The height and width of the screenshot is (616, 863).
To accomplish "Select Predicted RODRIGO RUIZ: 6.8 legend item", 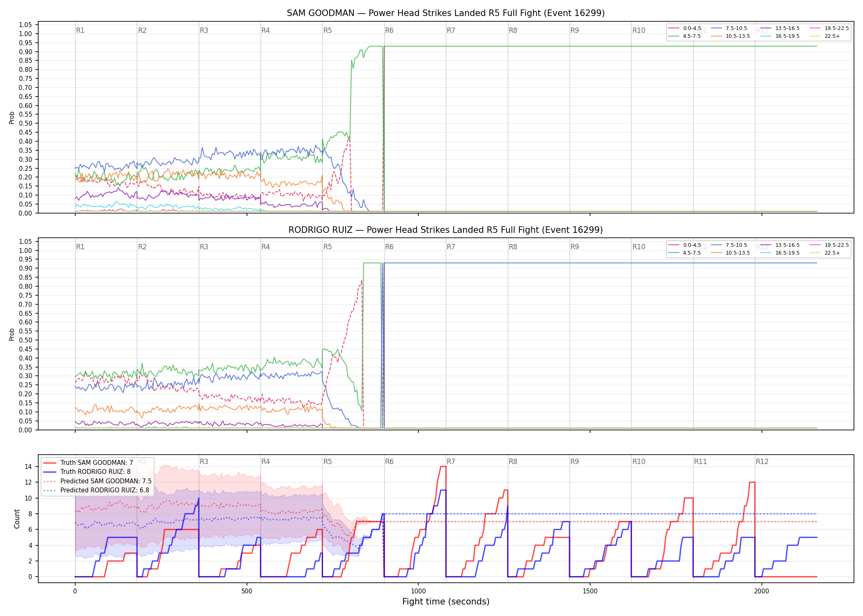I will [96, 490].
